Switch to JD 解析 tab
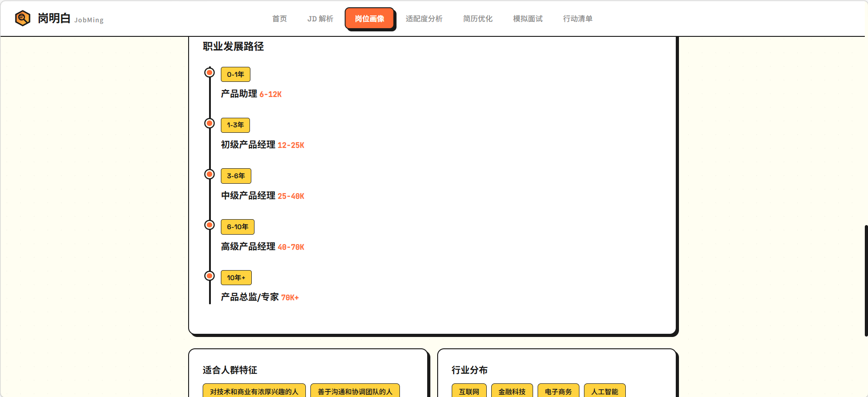This screenshot has width=868, height=397. click(x=320, y=19)
